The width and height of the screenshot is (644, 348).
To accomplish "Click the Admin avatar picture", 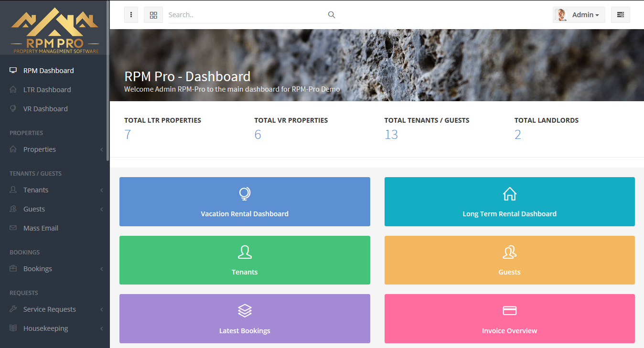I will coord(561,15).
